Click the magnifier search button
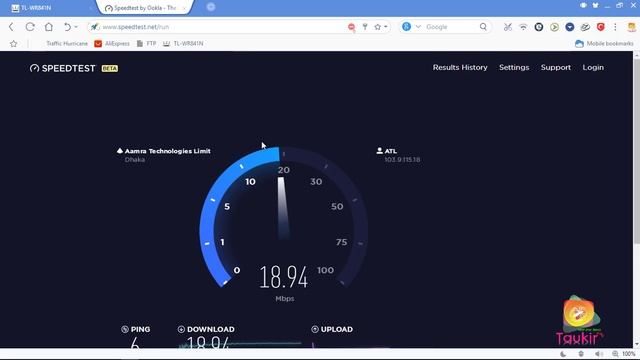640x360 pixels. (483, 27)
